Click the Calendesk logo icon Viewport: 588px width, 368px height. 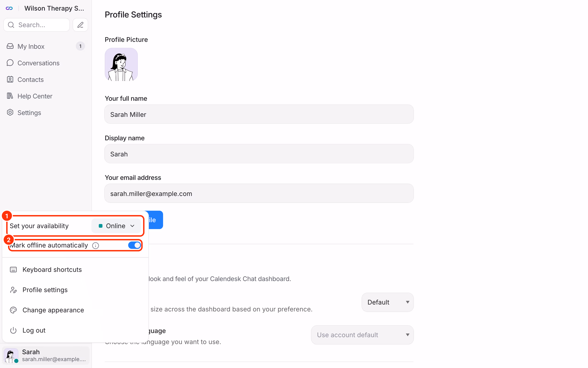point(9,8)
